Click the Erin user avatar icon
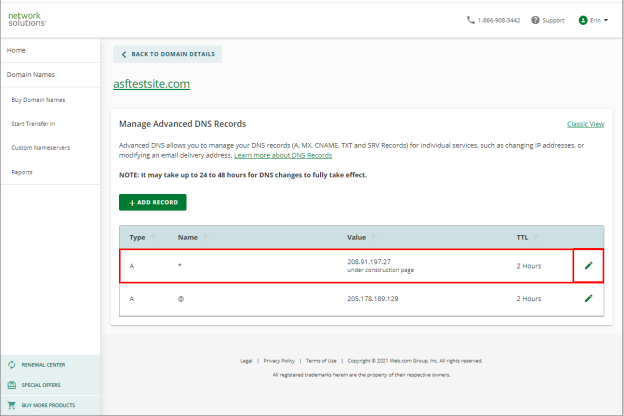This screenshot has width=624, height=416. point(583,20)
